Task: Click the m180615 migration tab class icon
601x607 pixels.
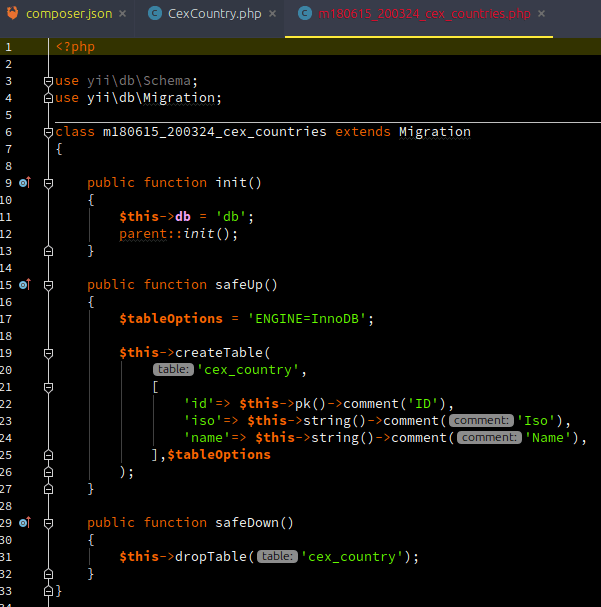Action: (x=305, y=14)
